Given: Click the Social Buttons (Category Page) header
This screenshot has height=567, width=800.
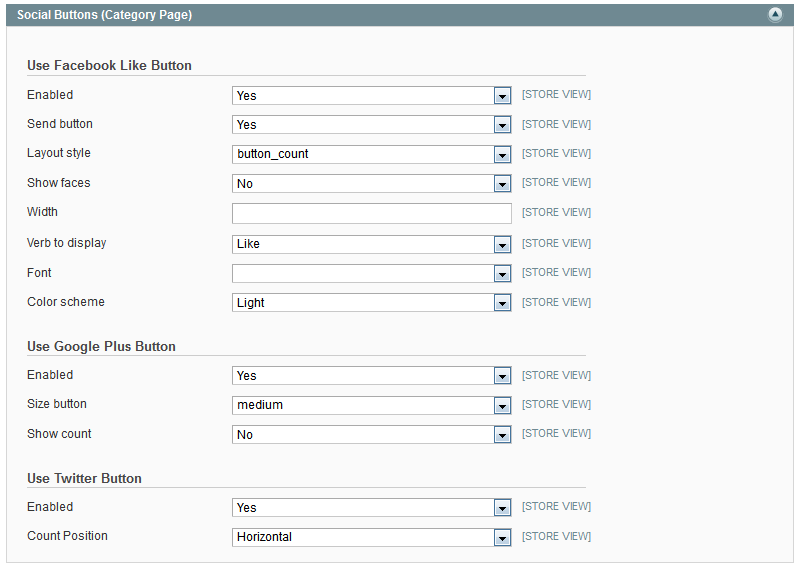Looking at the screenshot, I should [105, 15].
